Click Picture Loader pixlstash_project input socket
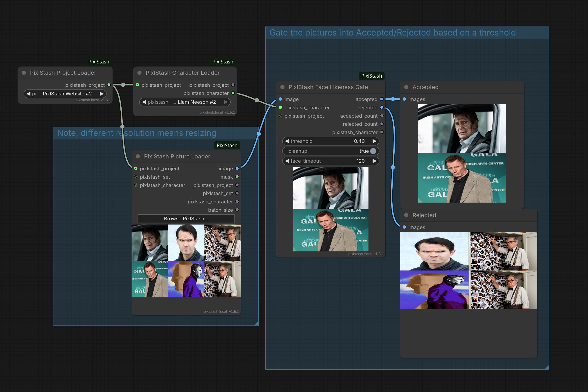The width and height of the screenshot is (588, 392). pos(136,169)
